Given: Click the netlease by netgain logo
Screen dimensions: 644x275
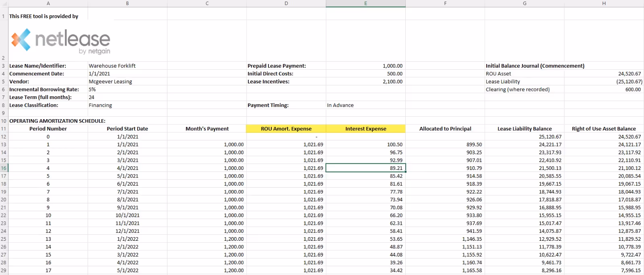Looking at the screenshot, I should click(x=61, y=41).
